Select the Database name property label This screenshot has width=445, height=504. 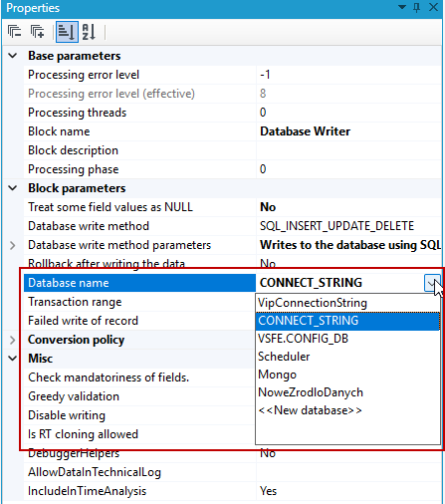tap(139, 283)
